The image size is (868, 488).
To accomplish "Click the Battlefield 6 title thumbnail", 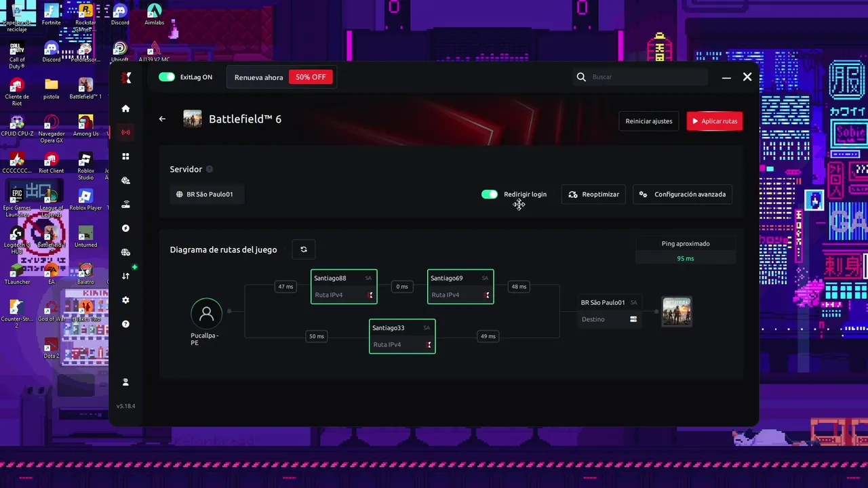I will (x=193, y=119).
